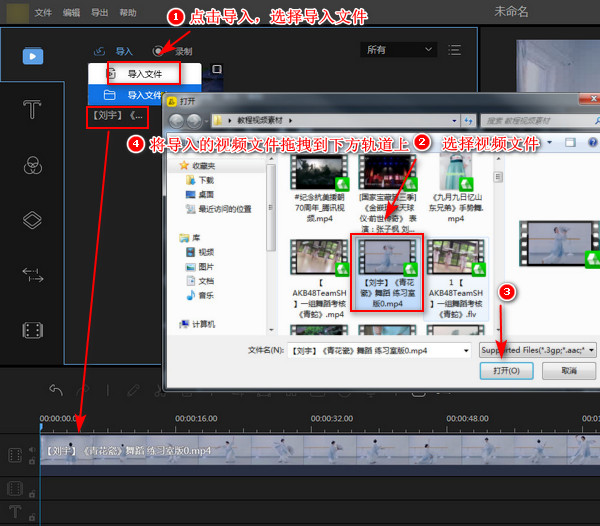Image resolution: width=600 pixels, height=526 pixels.
Task: Select 视频 library in navigation pane
Action: 200,252
